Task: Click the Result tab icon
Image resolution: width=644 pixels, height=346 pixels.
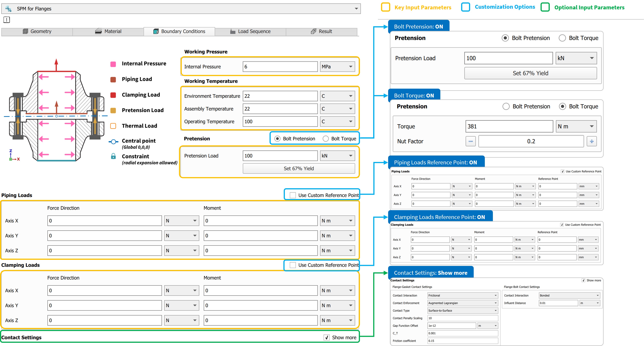Action: click(x=313, y=31)
